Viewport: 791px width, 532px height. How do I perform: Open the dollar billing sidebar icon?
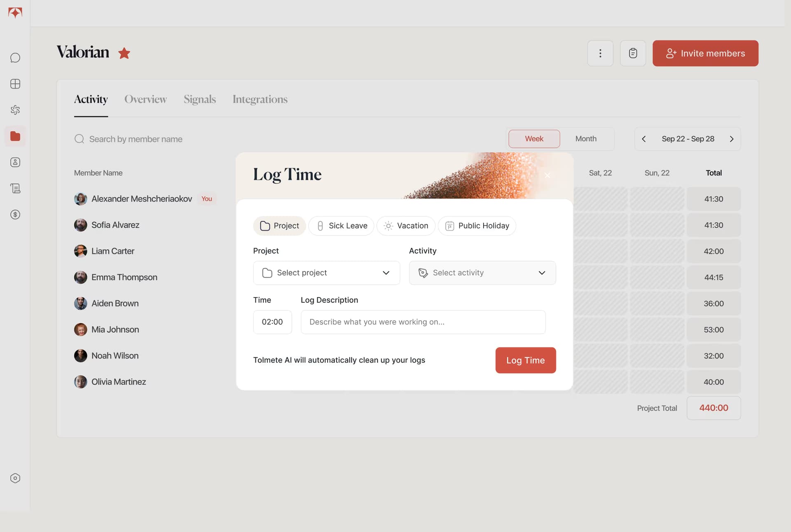15,215
